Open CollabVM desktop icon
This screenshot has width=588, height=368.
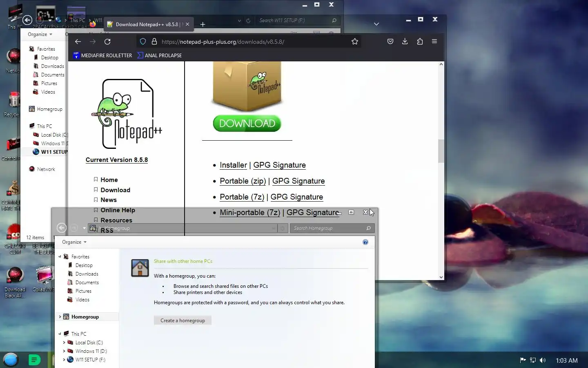pos(44,279)
